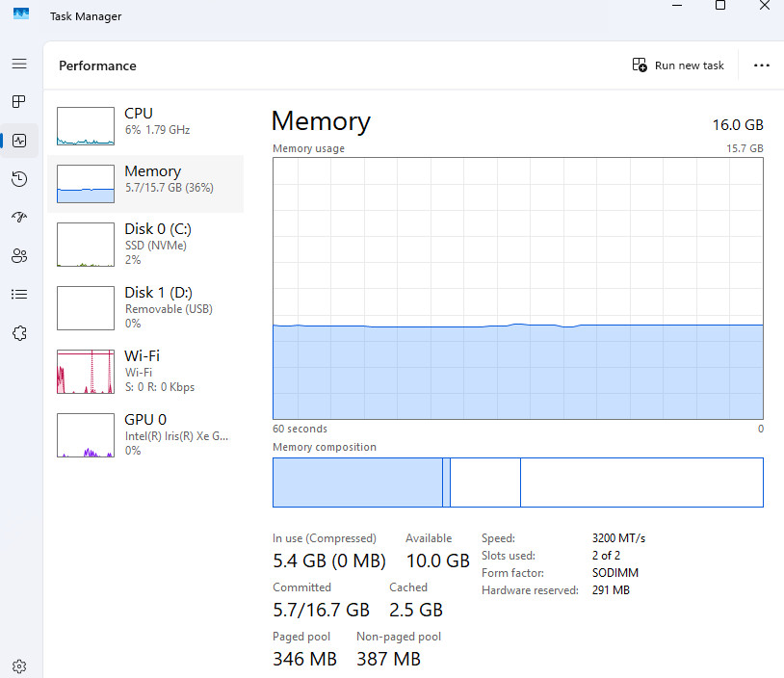
Task: Open the Processes page icon
Action: pyautogui.click(x=19, y=102)
